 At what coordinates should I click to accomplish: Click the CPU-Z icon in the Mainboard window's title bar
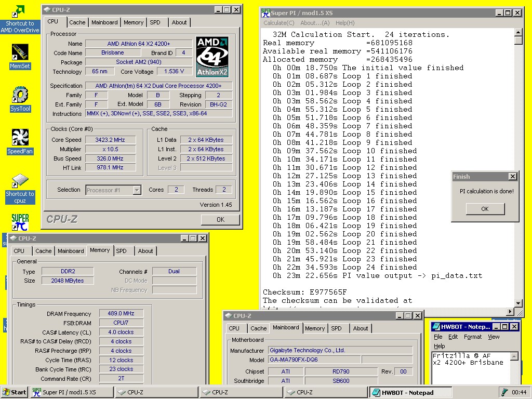point(229,315)
